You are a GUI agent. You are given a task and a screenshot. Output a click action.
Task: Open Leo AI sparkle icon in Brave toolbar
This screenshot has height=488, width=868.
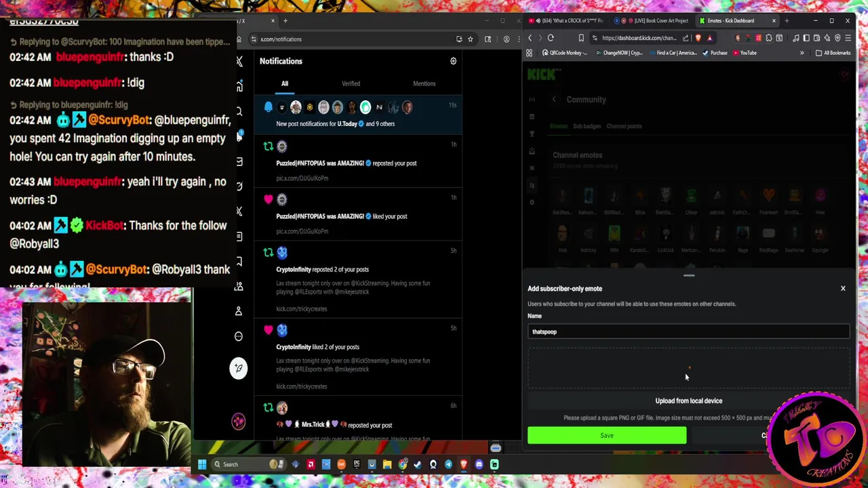tap(827, 38)
